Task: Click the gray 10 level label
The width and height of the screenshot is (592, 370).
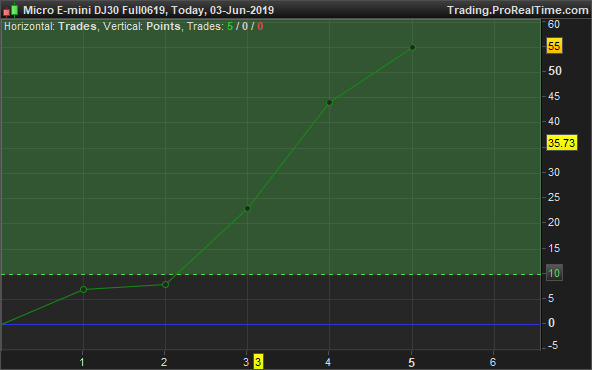Action: [x=554, y=273]
